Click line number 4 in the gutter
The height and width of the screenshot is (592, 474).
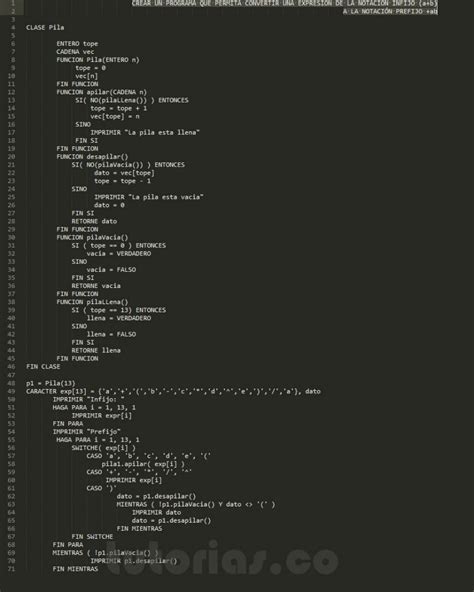13,28
